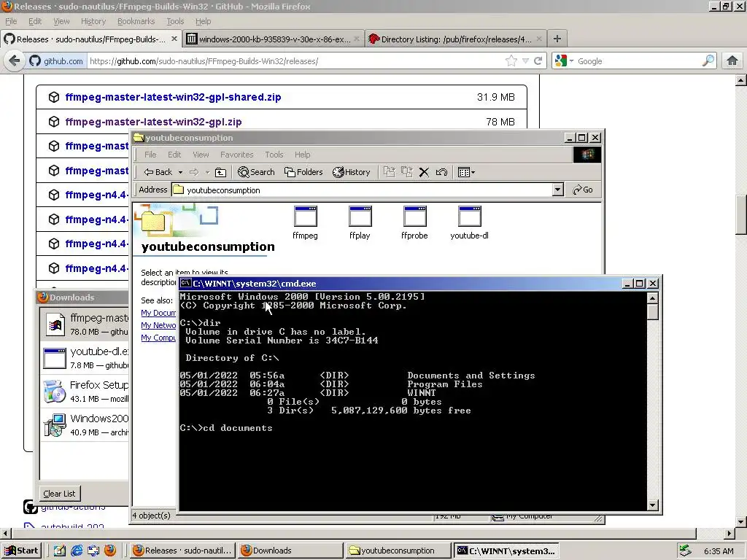Switch to Directory Listing Firefox tab
Viewport: 747px width, 560px height.
(x=455, y=39)
